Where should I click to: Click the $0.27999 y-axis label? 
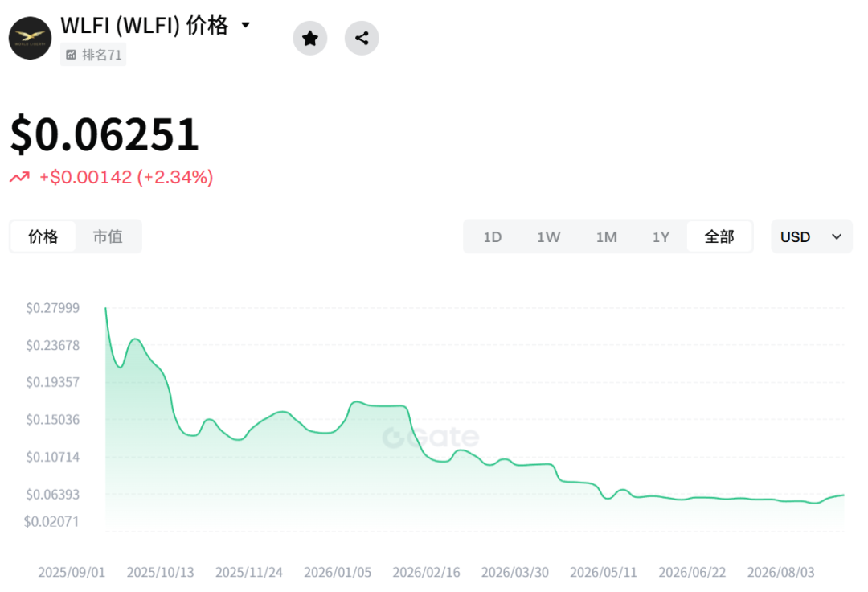[x=52, y=308]
